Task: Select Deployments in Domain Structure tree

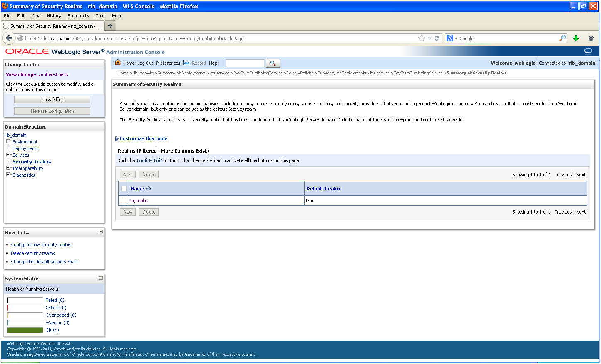Action: pos(25,148)
